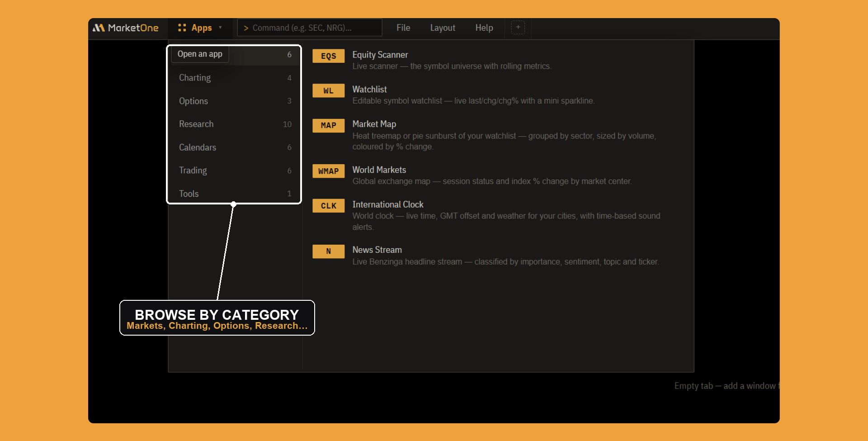Viewport: 868px width, 441px height.
Task: Open the File menu
Action: click(403, 28)
